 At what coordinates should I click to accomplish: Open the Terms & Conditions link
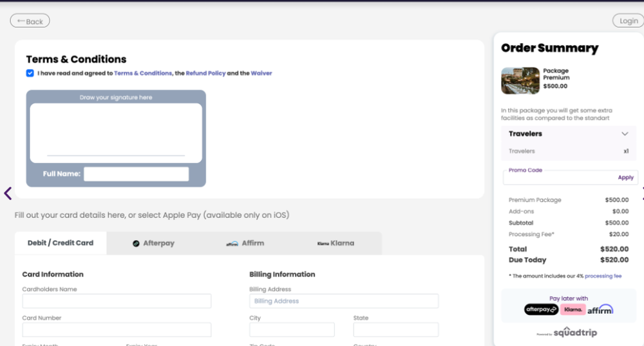pos(143,73)
